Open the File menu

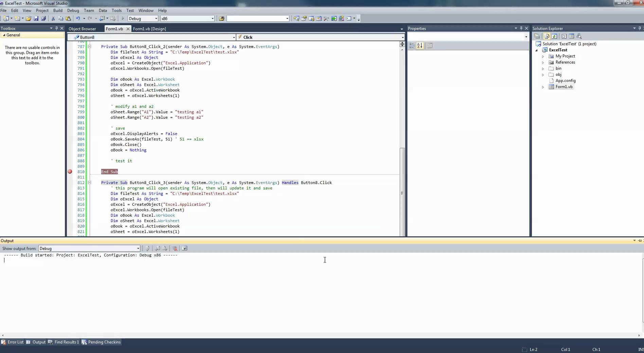click(x=3, y=11)
